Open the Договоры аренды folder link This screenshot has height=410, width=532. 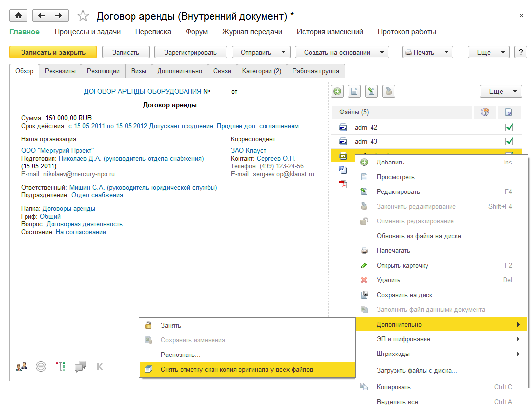coord(69,208)
